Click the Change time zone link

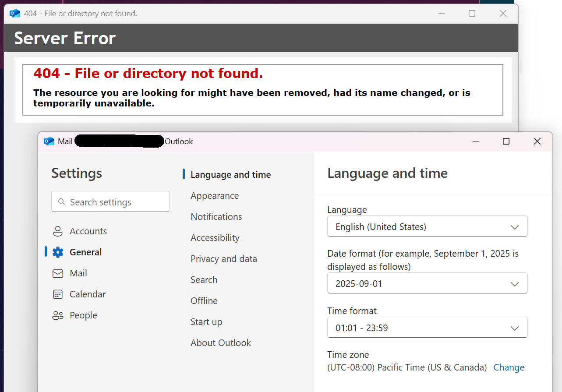(509, 367)
